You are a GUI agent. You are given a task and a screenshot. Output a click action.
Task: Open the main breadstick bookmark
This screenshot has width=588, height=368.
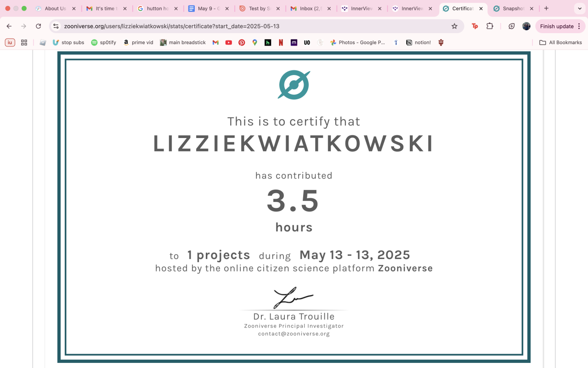[x=183, y=42]
